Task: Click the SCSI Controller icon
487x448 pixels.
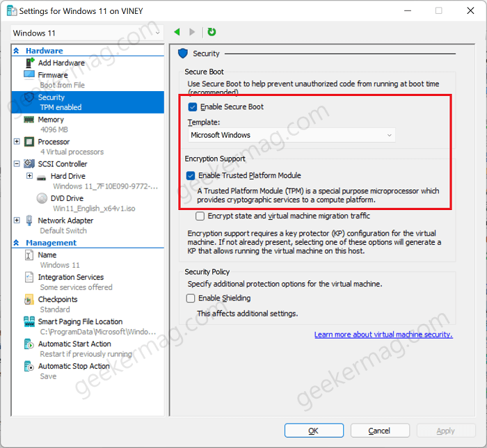Action: point(29,163)
